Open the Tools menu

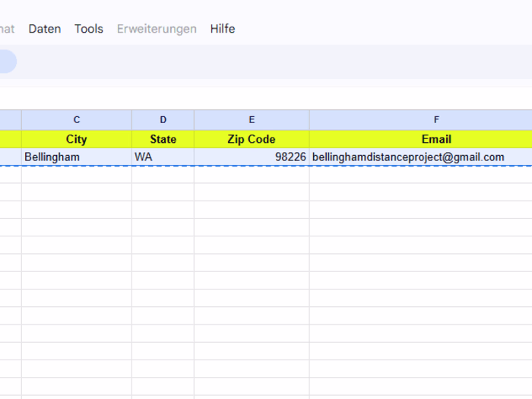89,29
